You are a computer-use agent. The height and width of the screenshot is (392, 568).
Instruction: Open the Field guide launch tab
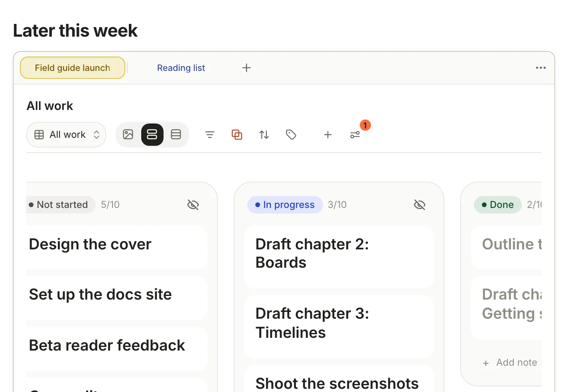click(x=73, y=68)
